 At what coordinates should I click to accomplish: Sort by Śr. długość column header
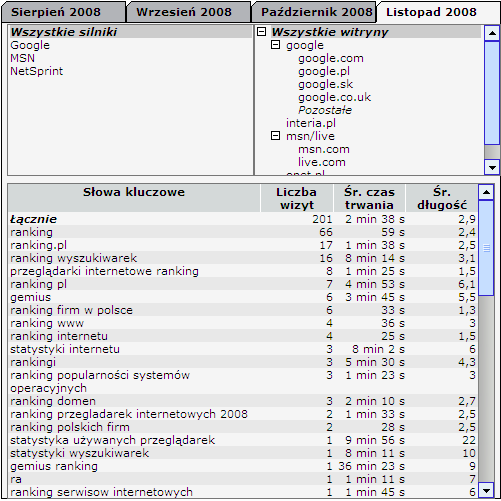coord(442,198)
